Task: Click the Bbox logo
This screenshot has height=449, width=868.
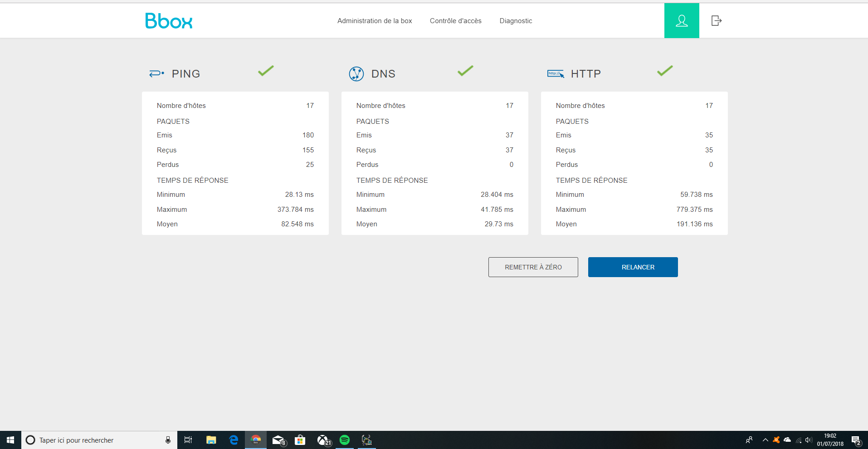Action: [169, 21]
